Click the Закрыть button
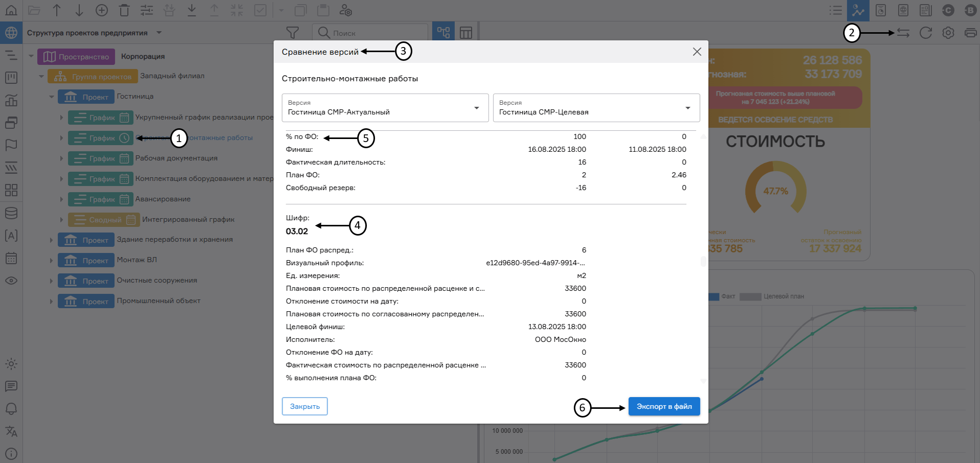The image size is (980, 463). tap(305, 406)
